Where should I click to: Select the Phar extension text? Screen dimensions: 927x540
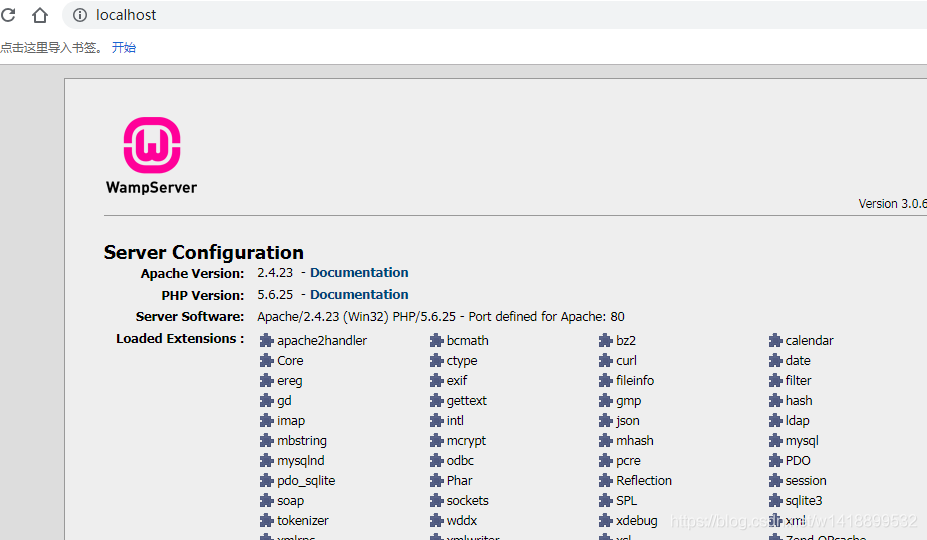pos(459,481)
